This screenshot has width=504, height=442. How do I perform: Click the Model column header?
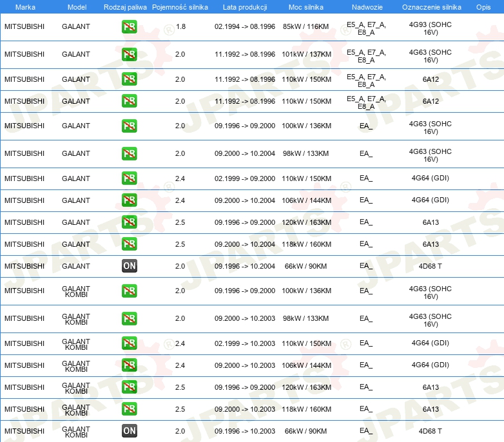click(x=76, y=6)
